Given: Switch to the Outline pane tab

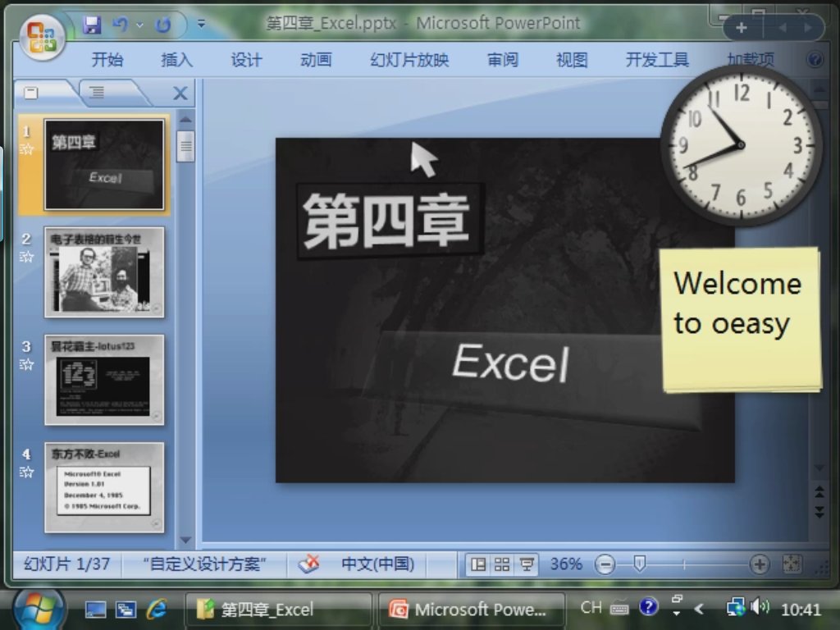Looking at the screenshot, I should pyautogui.click(x=97, y=93).
